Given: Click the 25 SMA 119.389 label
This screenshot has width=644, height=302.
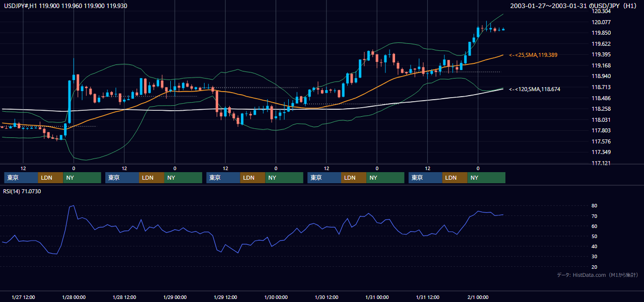Looking at the screenshot, I should pos(533,55).
